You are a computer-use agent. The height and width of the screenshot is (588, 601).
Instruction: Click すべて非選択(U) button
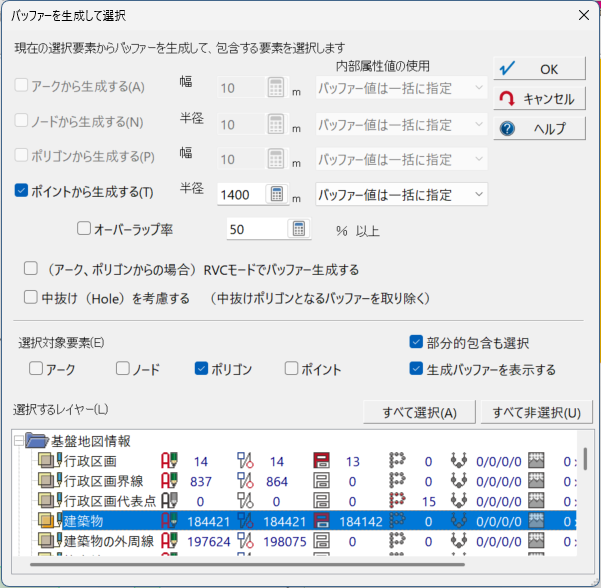pyautogui.click(x=537, y=412)
